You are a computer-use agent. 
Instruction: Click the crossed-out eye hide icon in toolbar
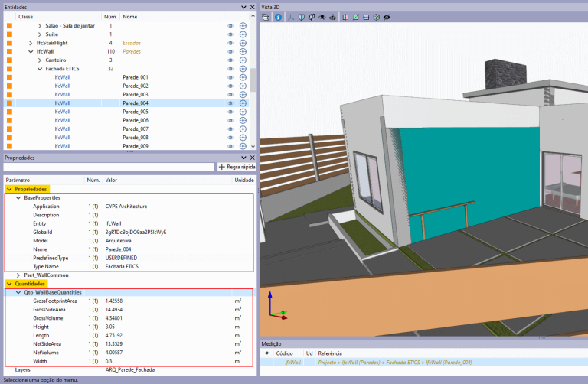[387, 18]
